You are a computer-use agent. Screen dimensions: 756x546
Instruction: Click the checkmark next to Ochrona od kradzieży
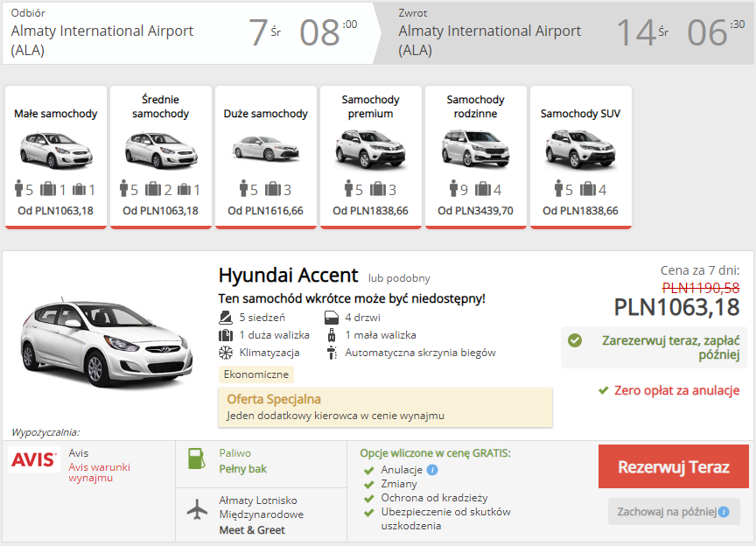pyautogui.click(x=369, y=499)
